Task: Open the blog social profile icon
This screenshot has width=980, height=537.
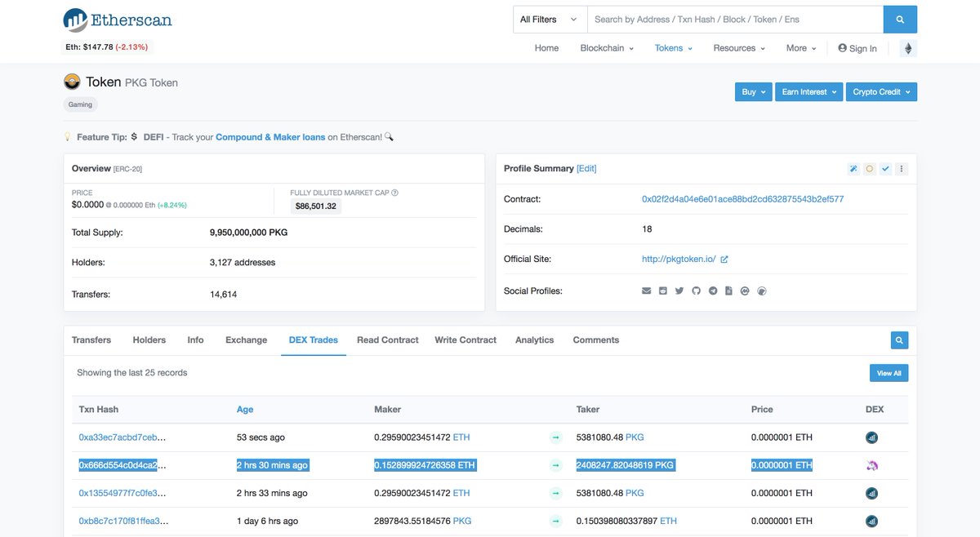Action: (663, 291)
